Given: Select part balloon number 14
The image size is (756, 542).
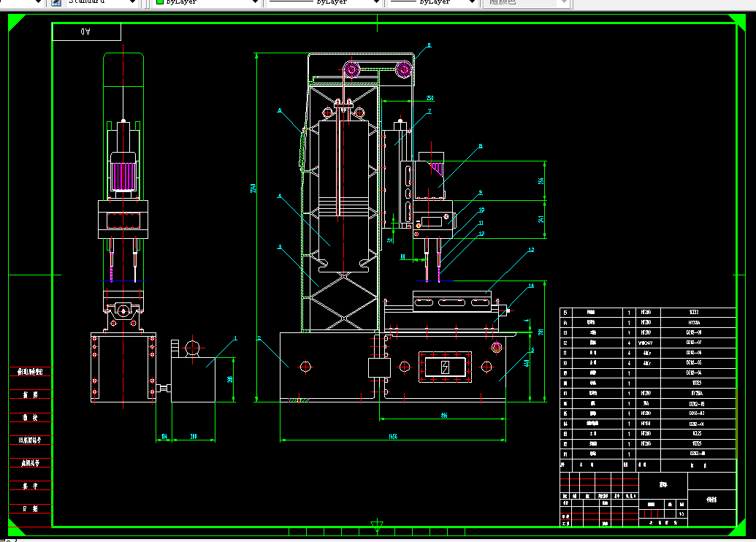Looking at the screenshot, I should (x=531, y=286).
